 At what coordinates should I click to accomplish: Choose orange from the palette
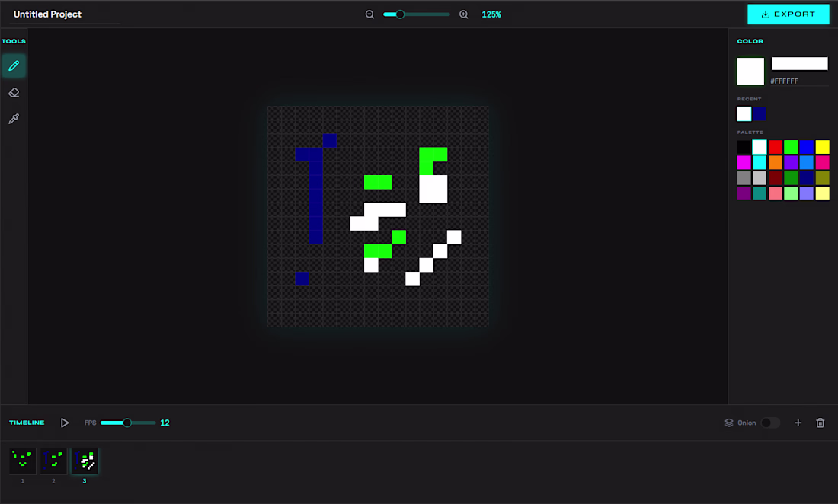tap(776, 162)
